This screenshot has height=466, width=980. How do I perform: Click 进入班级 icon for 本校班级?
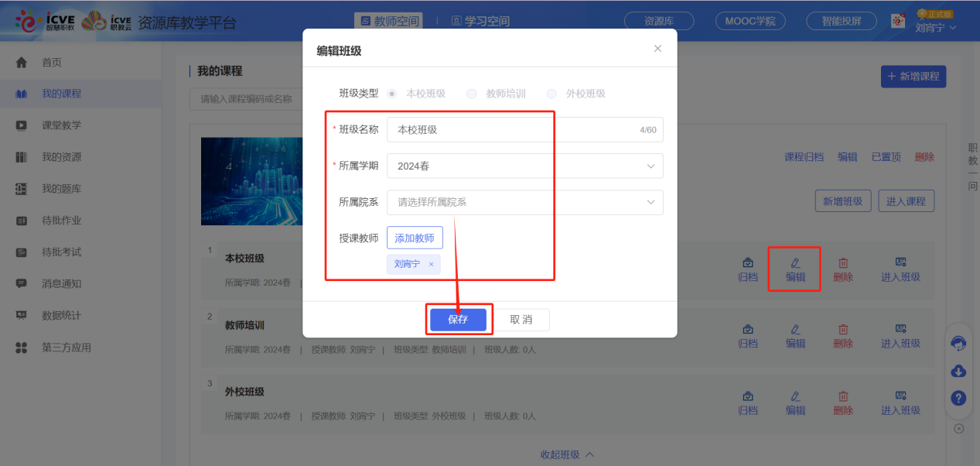[900, 263]
